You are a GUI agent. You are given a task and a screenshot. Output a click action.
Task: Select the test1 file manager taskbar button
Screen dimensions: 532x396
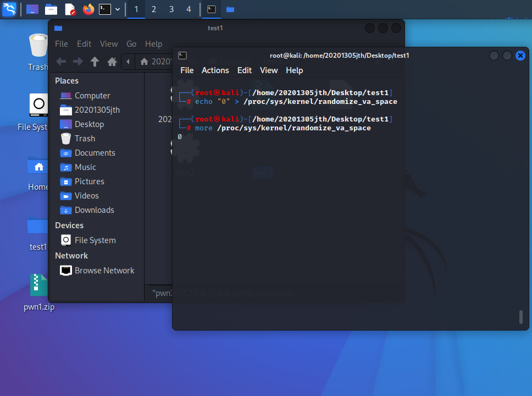[230, 9]
